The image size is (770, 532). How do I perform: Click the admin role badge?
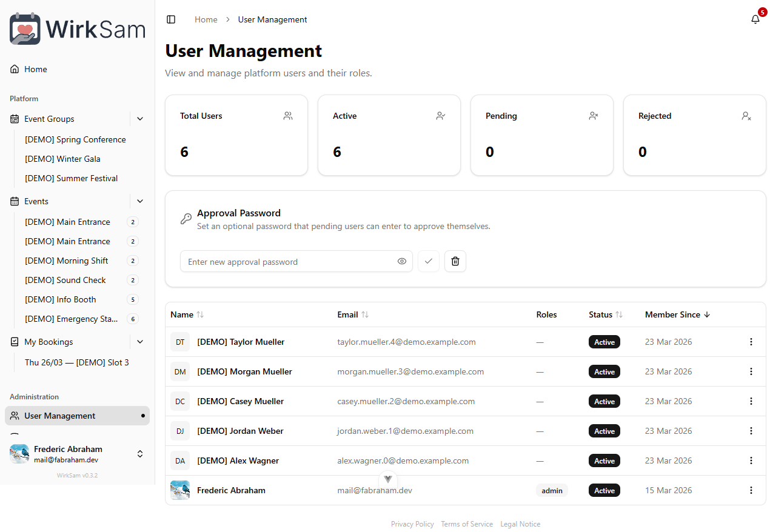coord(552,491)
